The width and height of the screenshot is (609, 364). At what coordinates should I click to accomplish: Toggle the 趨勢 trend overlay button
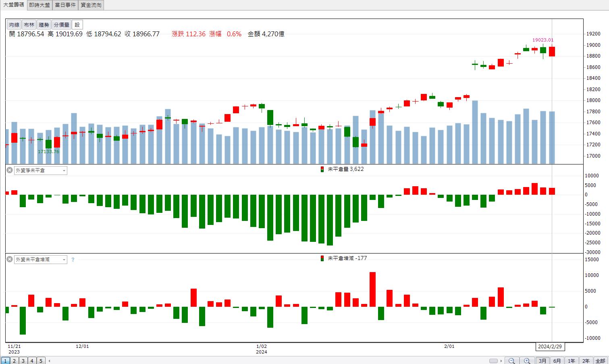pos(44,25)
